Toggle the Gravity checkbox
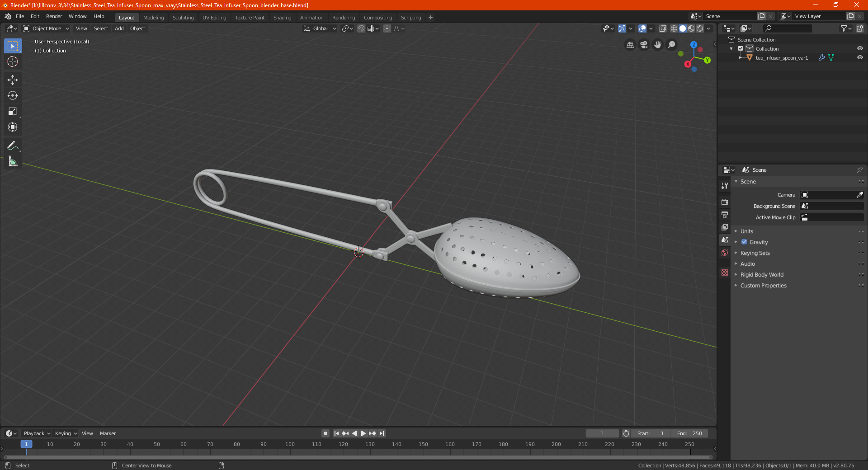 pos(744,242)
